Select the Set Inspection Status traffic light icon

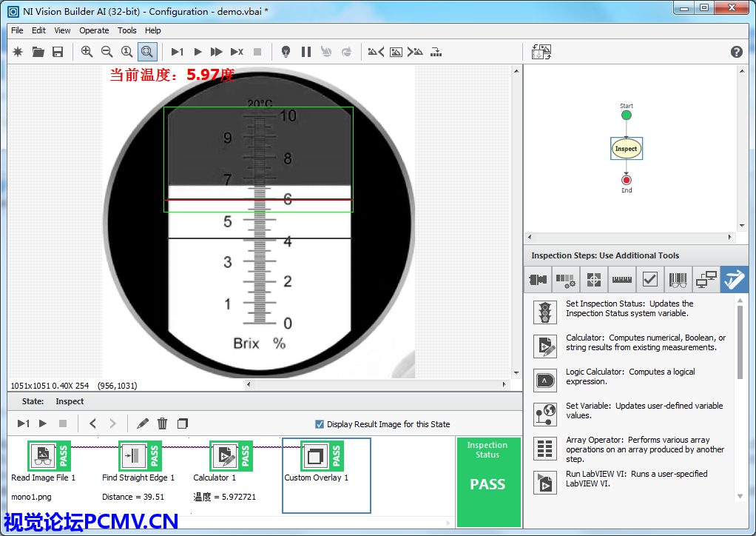pyautogui.click(x=545, y=312)
